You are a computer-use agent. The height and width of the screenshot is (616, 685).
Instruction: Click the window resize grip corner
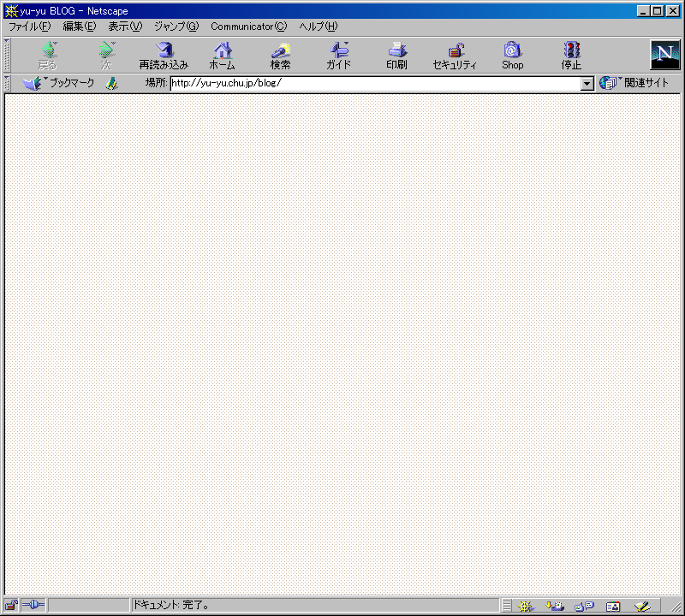click(x=676, y=607)
